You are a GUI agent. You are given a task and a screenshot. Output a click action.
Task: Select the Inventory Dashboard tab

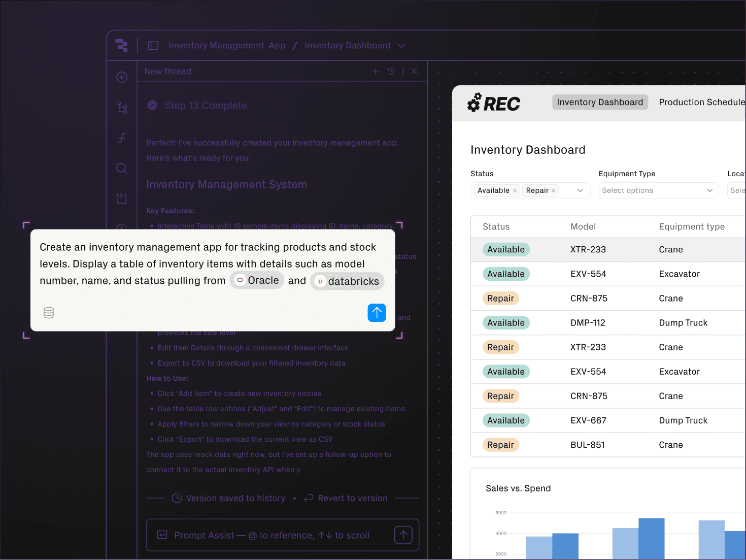[600, 102]
